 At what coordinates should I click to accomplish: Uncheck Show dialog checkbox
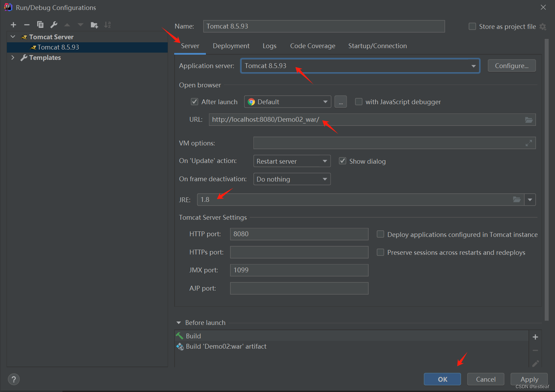click(343, 161)
